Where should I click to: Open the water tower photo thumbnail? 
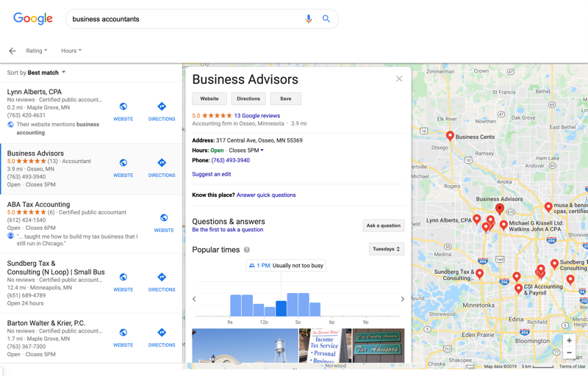(245, 345)
